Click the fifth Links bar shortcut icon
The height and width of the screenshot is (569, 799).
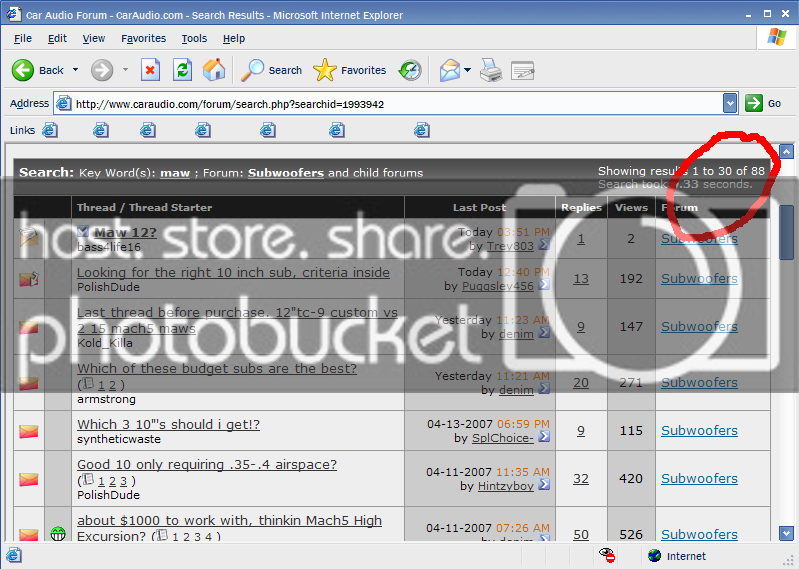pyautogui.click(x=268, y=130)
